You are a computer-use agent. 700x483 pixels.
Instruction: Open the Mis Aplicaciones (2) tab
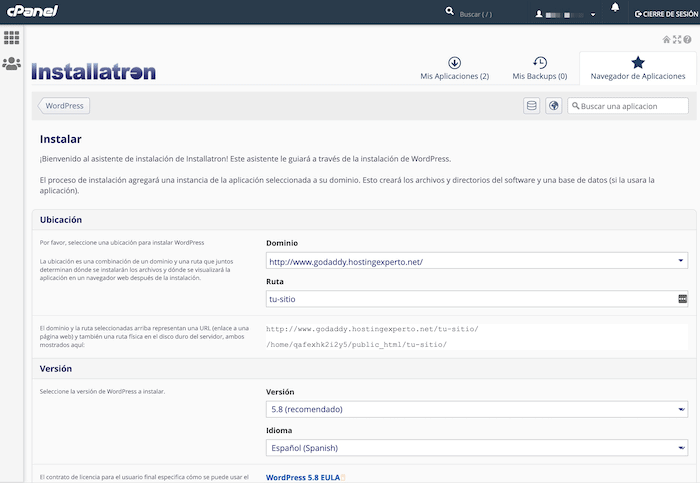(x=454, y=68)
